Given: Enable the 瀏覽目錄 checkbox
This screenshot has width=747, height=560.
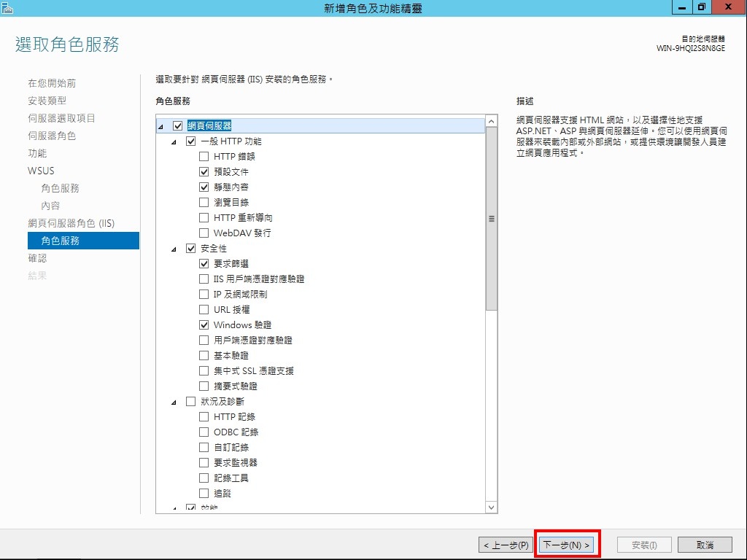Looking at the screenshot, I should coord(204,202).
